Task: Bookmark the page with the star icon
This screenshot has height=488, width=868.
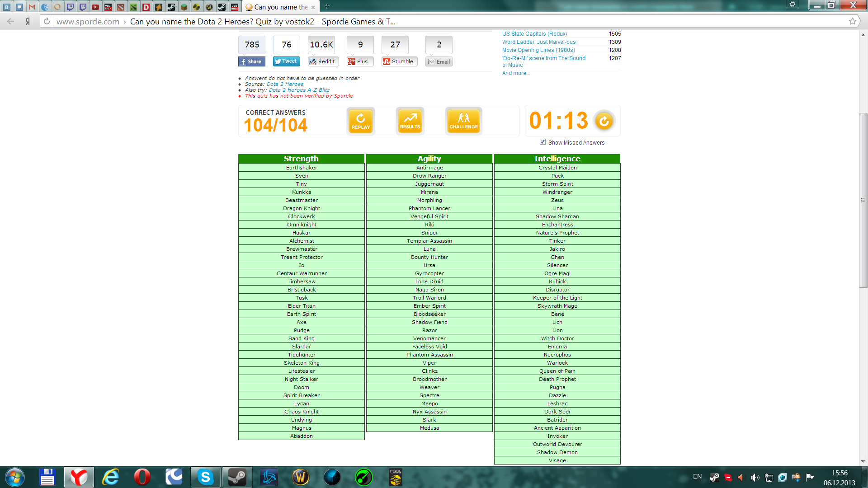Action: coord(852,21)
